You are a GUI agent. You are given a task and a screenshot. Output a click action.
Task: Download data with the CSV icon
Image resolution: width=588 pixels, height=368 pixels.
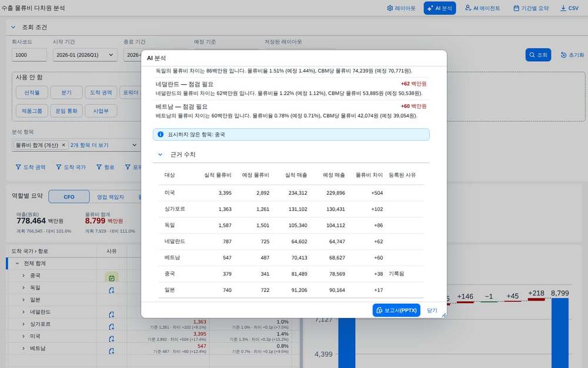coord(563,8)
